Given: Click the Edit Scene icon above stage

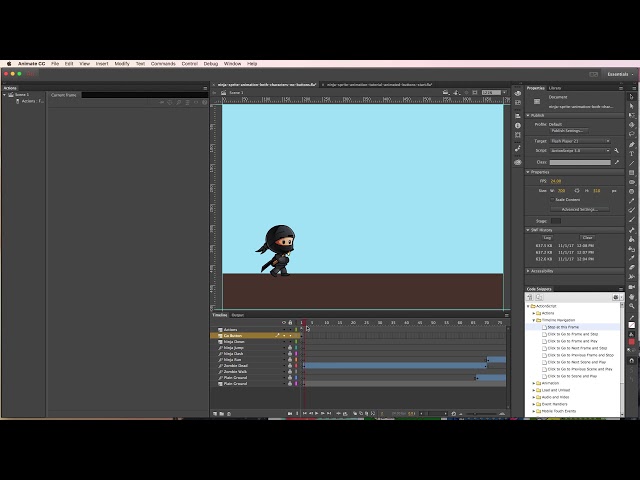Looking at the screenshot, I should (446, 93).
